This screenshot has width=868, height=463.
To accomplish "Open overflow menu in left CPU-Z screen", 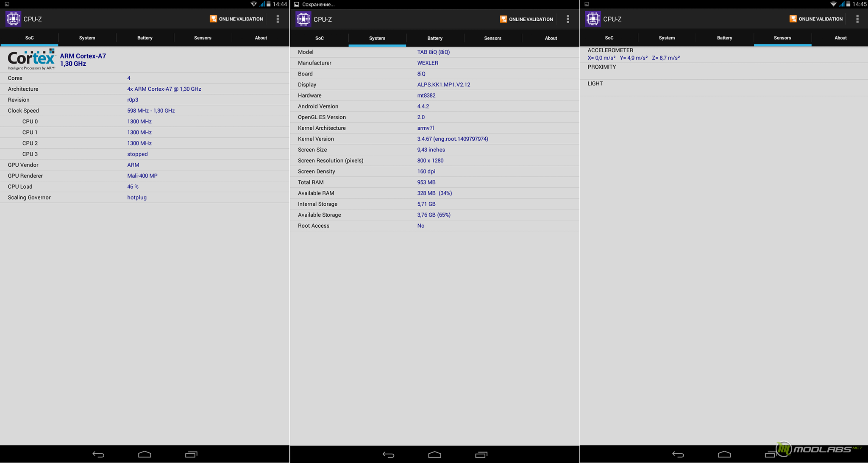I will click(278, 19).
